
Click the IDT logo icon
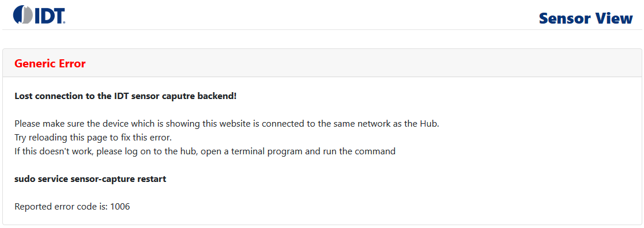click(39, 14)
